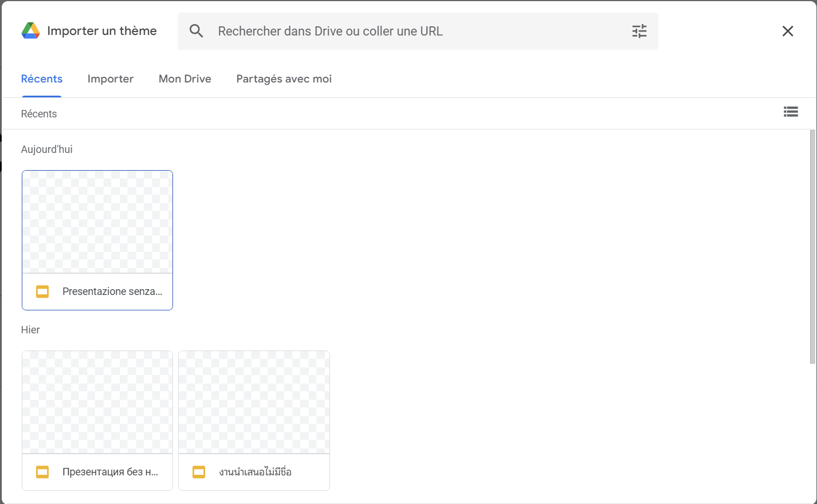Click the file name Presentazione senza...
Screen dimensions: 817x504
coord(112,292)
